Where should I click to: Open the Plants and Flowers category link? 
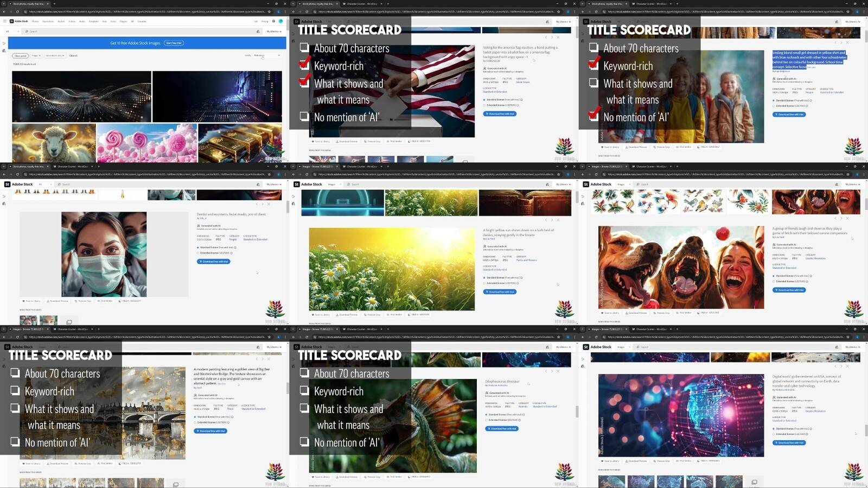click(526, 260)
